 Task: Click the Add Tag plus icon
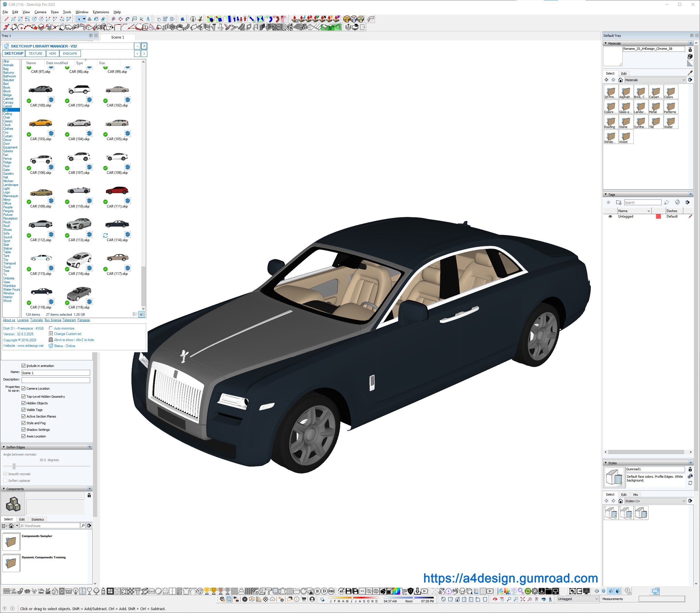(608, 203)
